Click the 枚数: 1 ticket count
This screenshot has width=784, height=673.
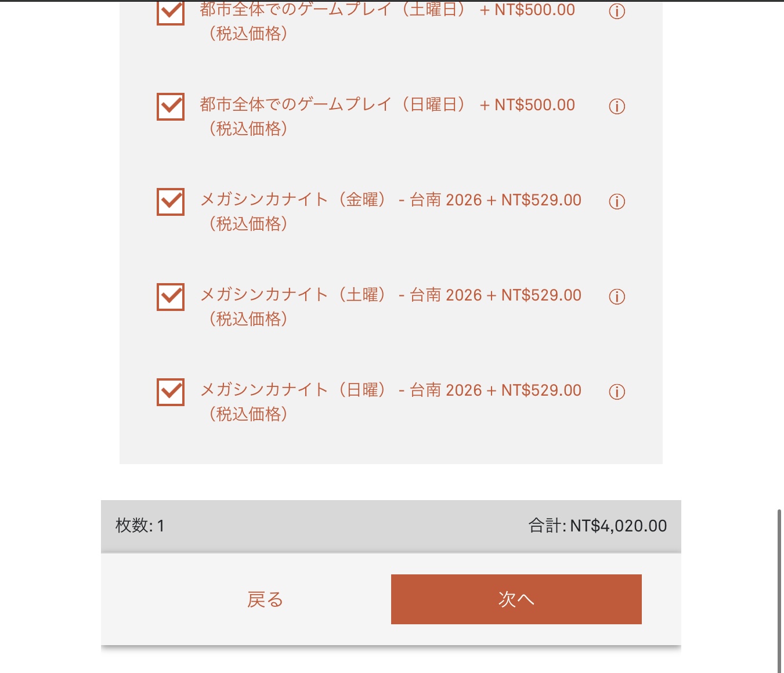140,526
